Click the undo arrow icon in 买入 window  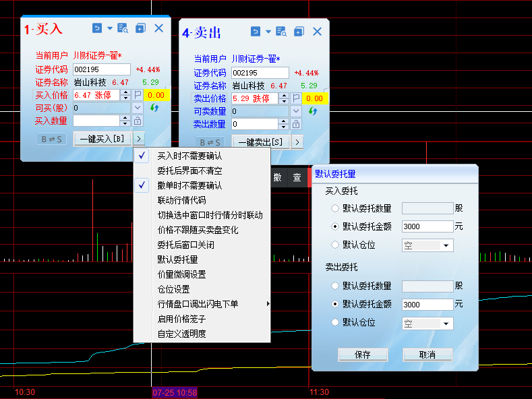(x=97, y=28)
